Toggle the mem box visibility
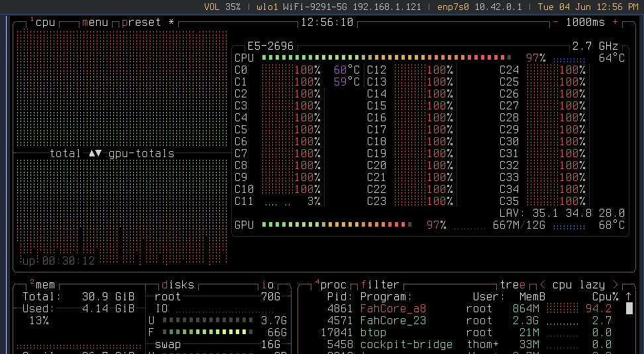644x354 pixels. [44, 284]
